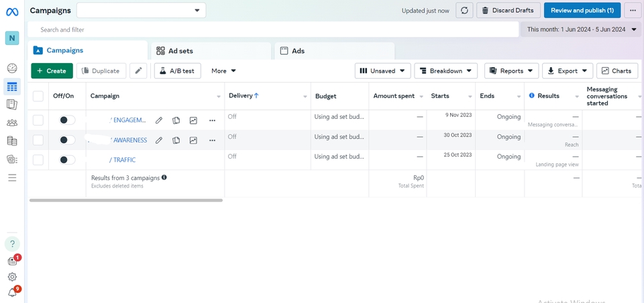Screen dimensions: 644x303
Task: Open the Unsaved columns dropdown
Action: click(x=383, y=71)
